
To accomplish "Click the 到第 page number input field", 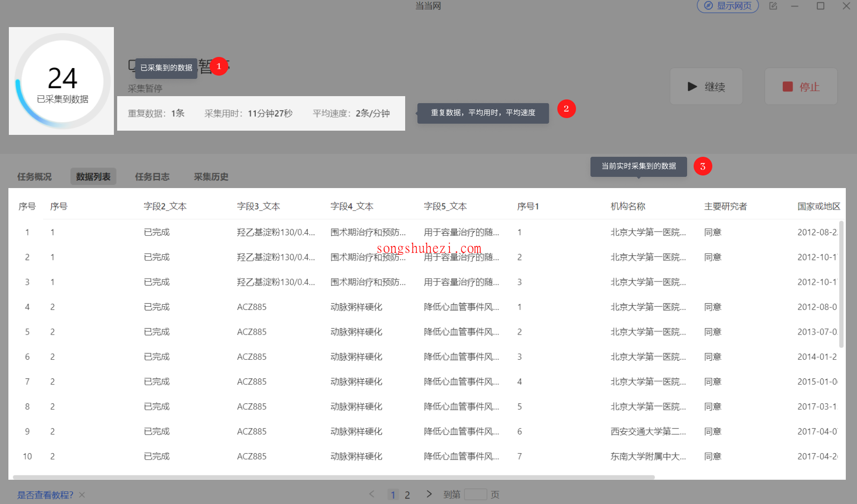I will (x=476, y=495).
